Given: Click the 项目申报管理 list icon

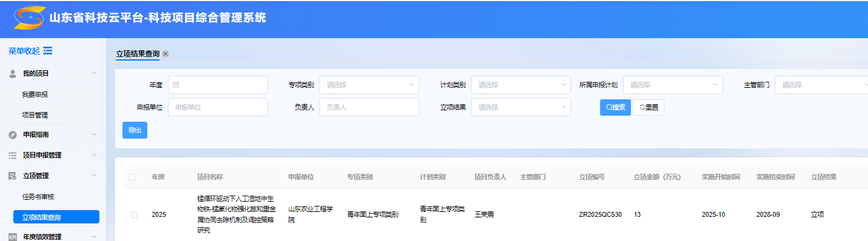Looking at the screenshot, I should (12, 155).
